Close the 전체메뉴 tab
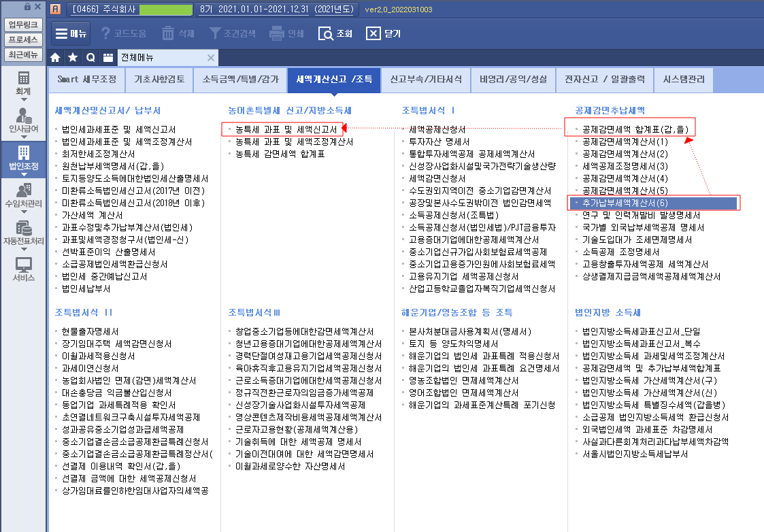Viewport: 764px width, 532px height. (x=211, y=58)
